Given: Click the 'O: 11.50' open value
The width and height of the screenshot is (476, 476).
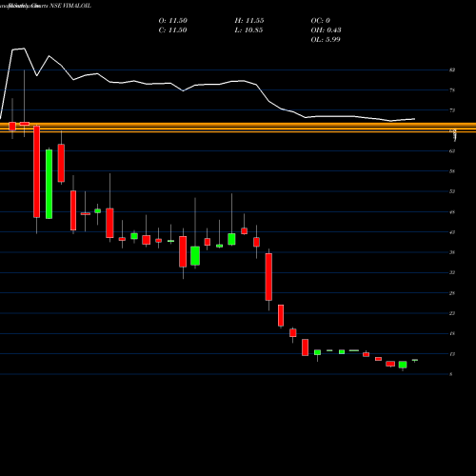Looking at the screenshot, I should click(x=172, y=21).
